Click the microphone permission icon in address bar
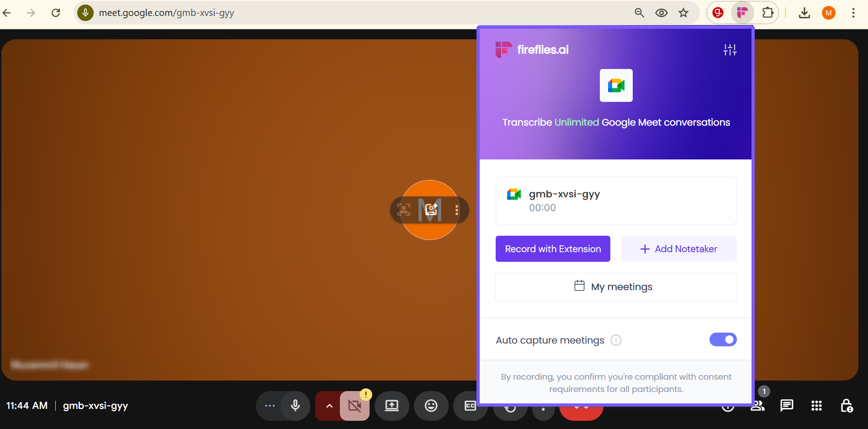This screenshot has height=429, width=868. point(85,13)
